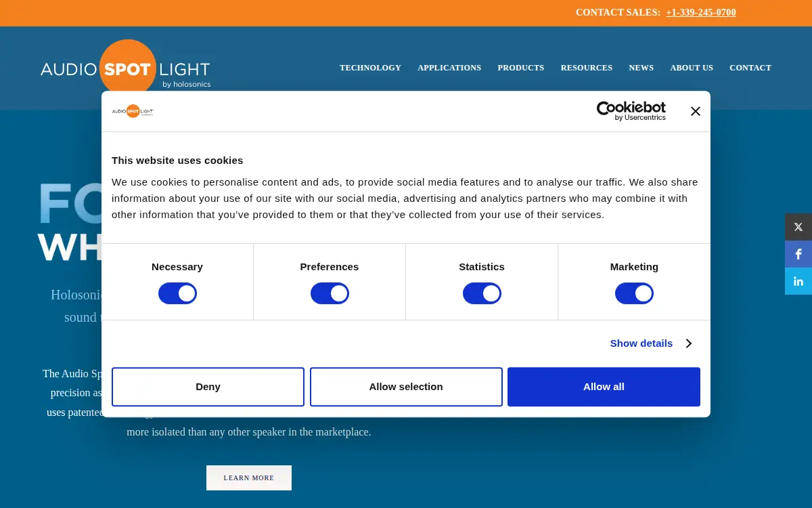The image size is (812, 508).
Task: Go to the News page
Action: pos(641,68)
